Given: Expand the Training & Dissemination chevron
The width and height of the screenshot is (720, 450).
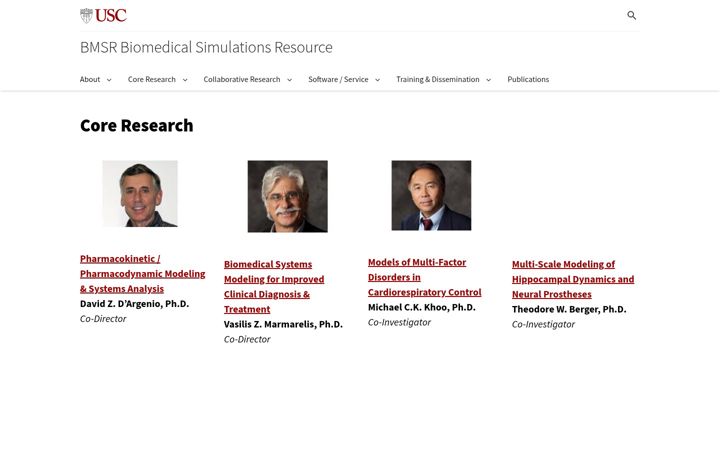Looking at the screenshot, I should click(489, 80).
